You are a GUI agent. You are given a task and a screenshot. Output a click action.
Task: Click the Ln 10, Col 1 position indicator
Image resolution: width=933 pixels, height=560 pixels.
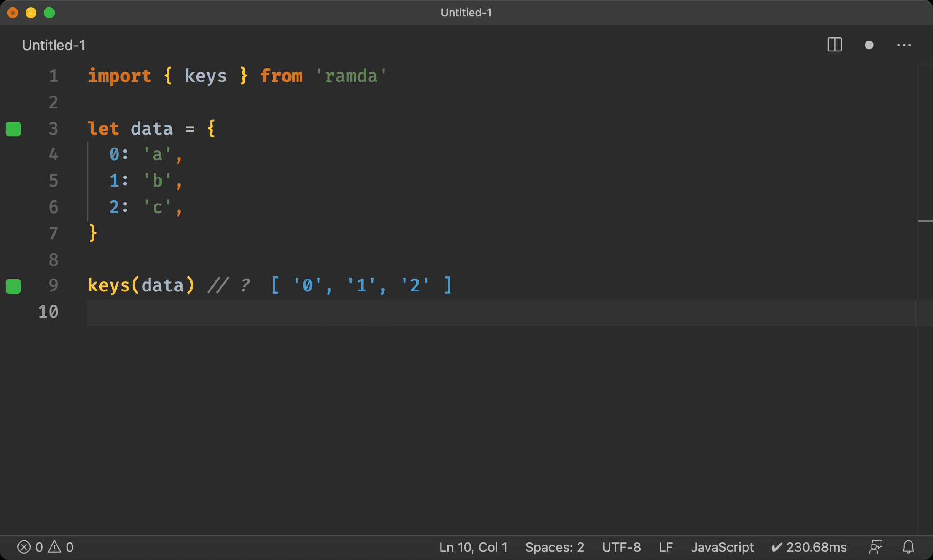(x=473, y=547)
